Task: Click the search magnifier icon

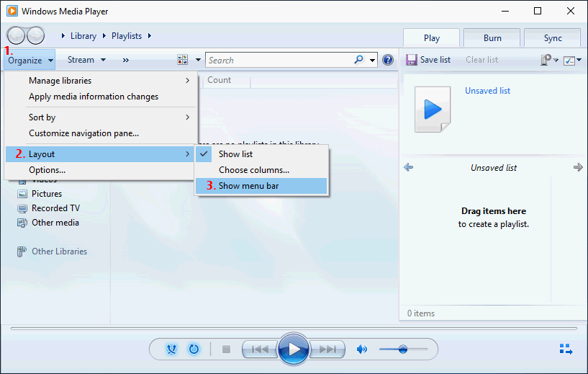Action: click(359, 59)
